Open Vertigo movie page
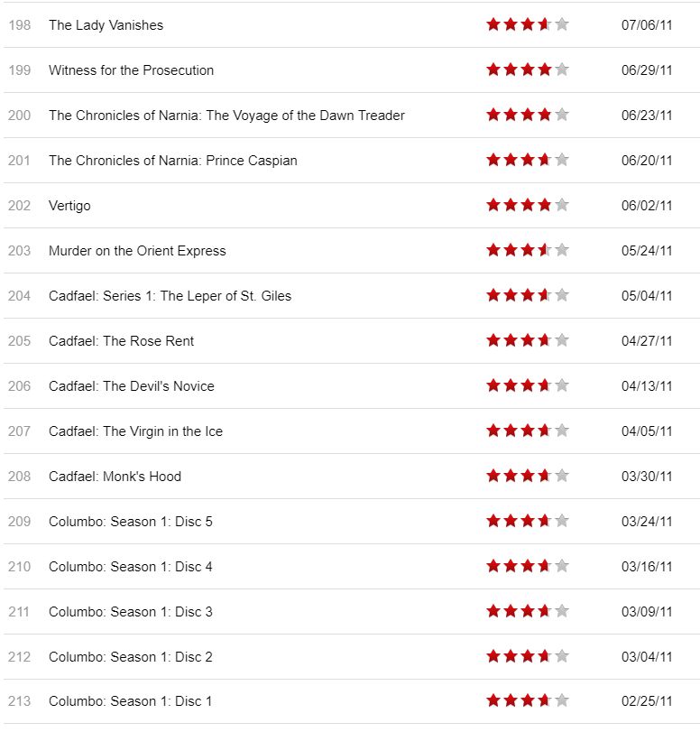 [x=69, y=206]
